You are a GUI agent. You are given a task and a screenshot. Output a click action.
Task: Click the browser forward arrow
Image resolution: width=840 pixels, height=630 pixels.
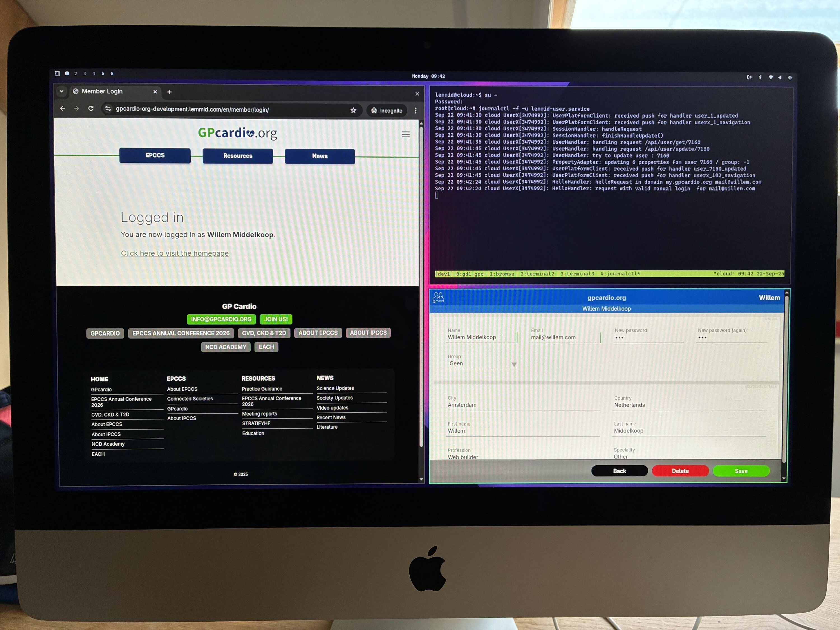[x=77, y=108]
